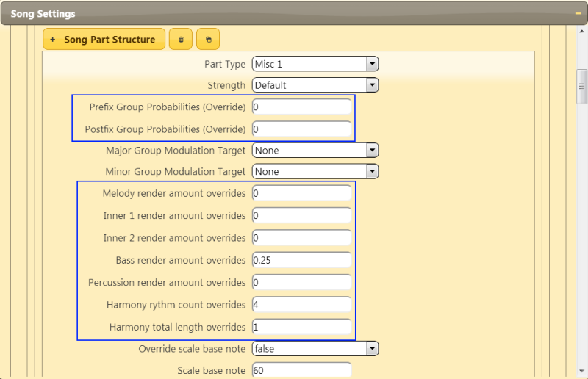Click the copy duplicate icon button
The width and height of the screenshot is (588, 379).
point(208,39)
